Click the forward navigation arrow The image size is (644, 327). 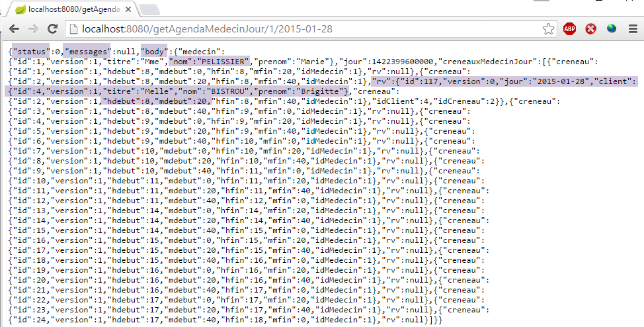pyautogui.click(x=33, y=29)
